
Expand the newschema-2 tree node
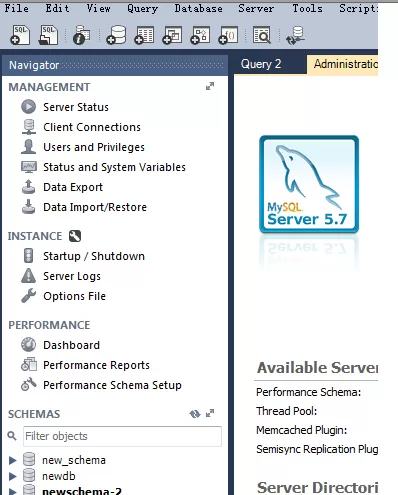pyautogui.click(x=13, y=492)
